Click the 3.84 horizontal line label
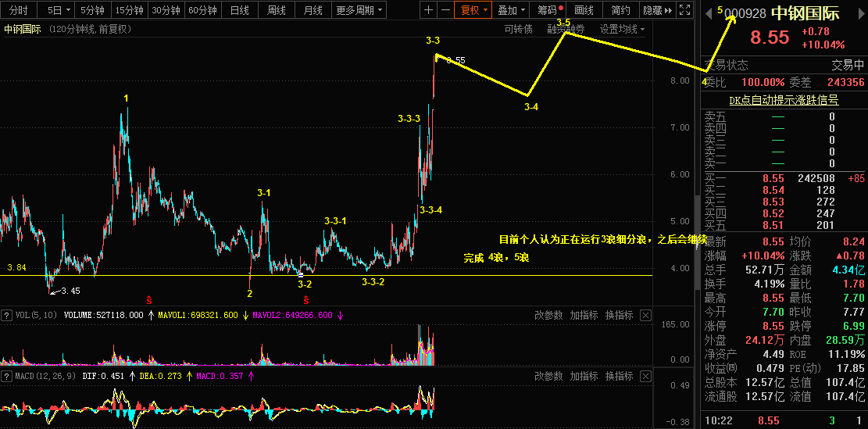The image size is (868, 429). tap(16, 268)
